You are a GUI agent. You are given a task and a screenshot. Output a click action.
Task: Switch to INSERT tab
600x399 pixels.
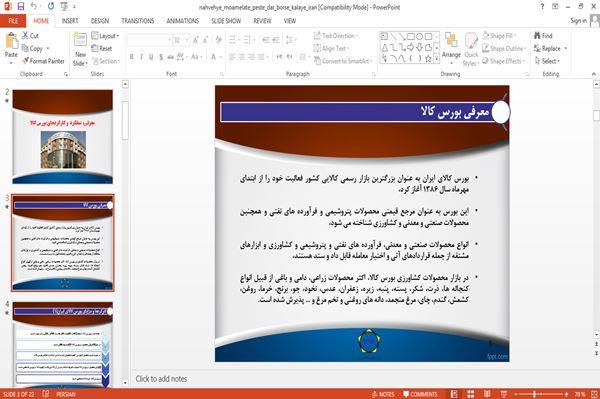(x=70, y=21)
